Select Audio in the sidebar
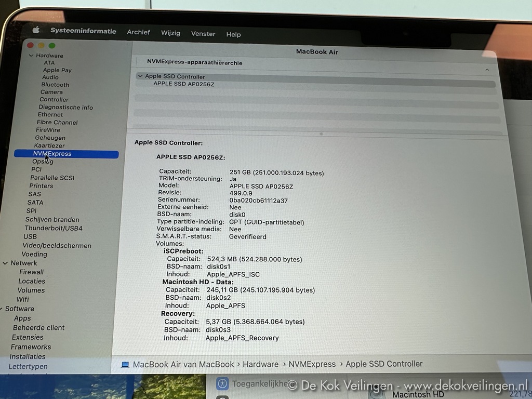This screenshot has height=399, width=532. click(x=50, y=77)
